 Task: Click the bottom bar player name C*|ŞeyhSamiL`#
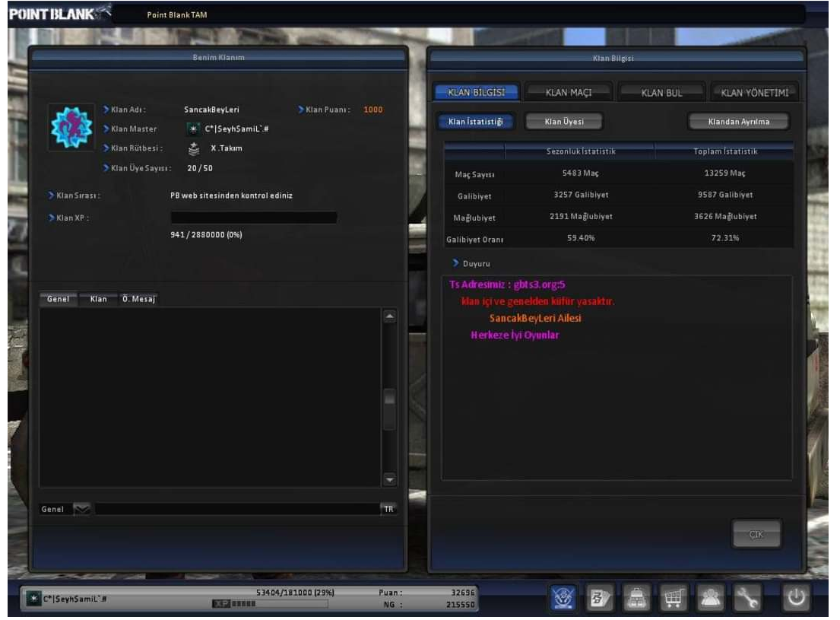[x=75, y=599]
